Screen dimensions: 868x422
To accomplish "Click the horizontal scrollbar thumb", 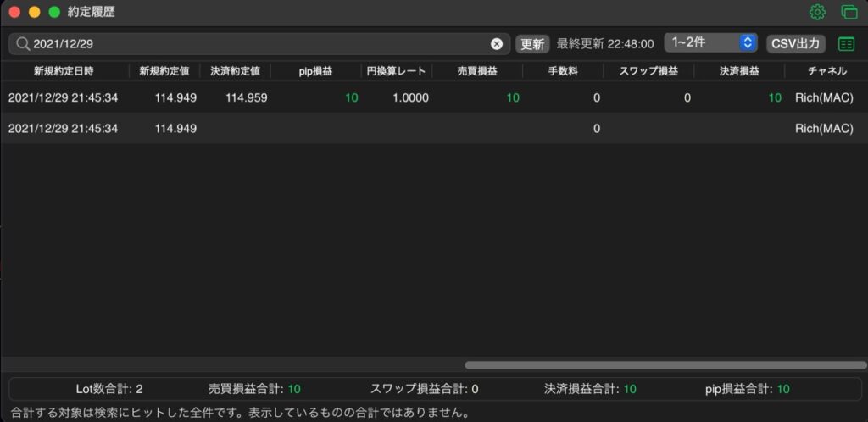I will 665,365.
